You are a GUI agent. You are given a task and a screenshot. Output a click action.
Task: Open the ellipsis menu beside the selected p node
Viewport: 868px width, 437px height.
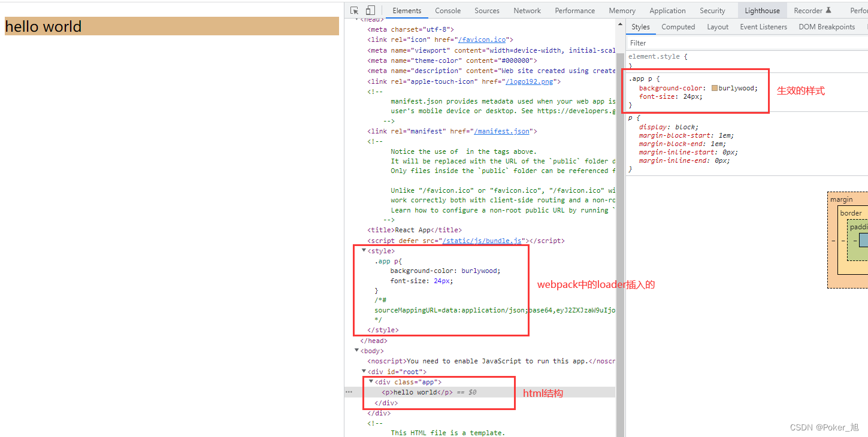[x=349, y=392]
